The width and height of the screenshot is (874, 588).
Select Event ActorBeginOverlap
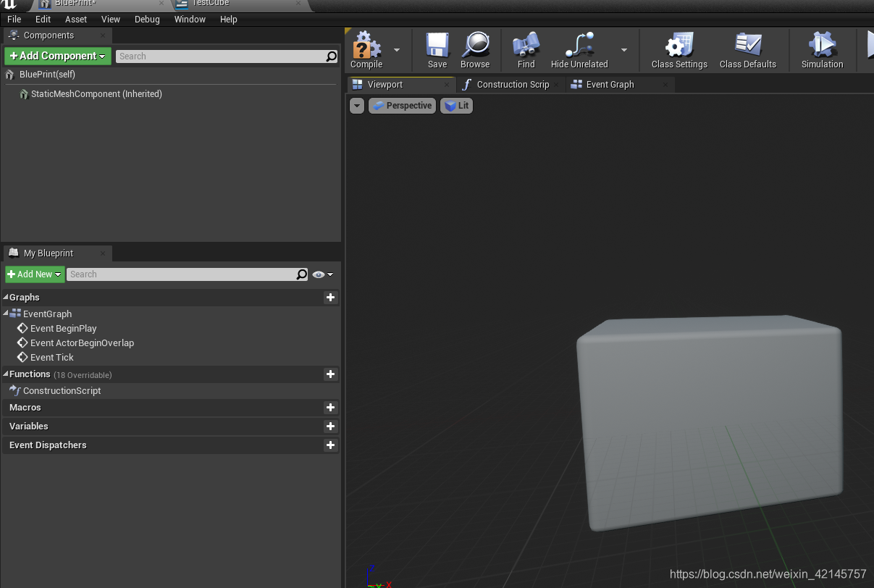(82, 343)
